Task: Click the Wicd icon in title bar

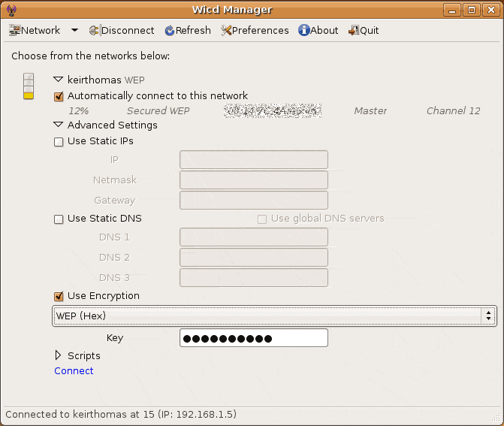Action: tap(11, 10)
